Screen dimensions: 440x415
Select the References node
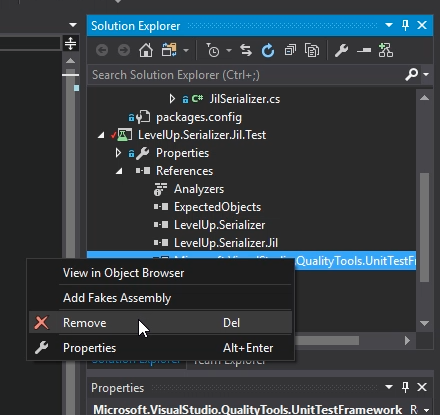184,171
